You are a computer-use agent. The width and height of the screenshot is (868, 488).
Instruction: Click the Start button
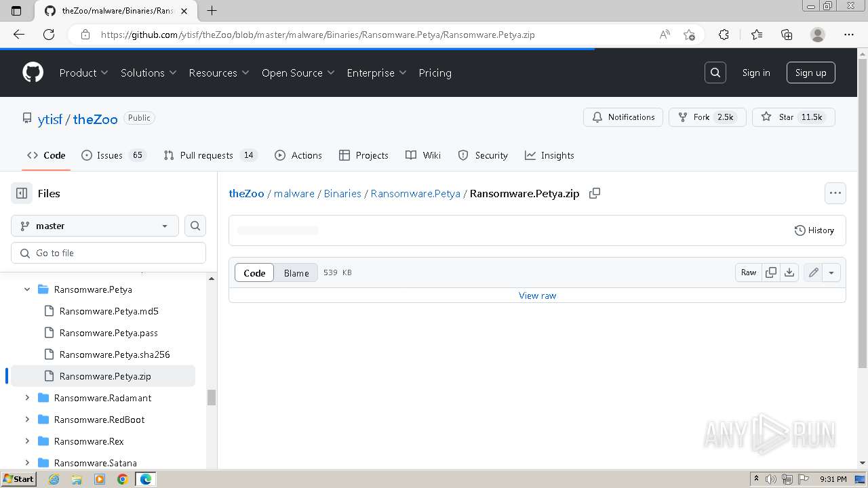18,479
